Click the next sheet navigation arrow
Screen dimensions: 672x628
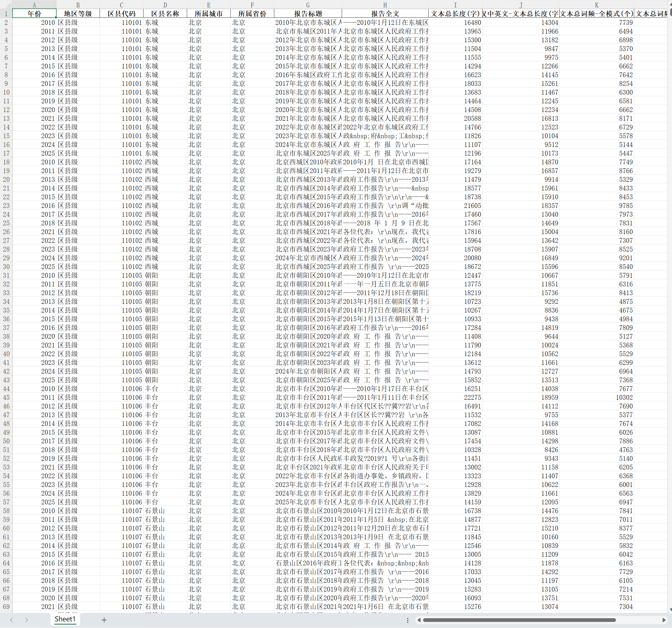[x=26, y=620]
